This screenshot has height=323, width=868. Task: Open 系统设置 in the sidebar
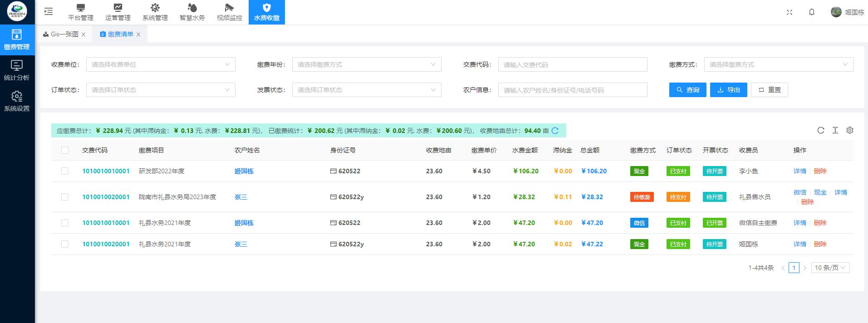[17, 101]
